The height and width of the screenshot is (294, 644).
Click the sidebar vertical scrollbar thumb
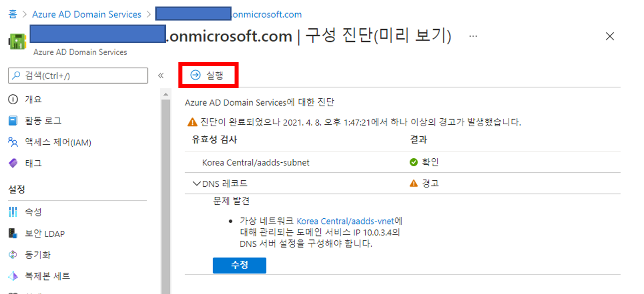[165, 196]
